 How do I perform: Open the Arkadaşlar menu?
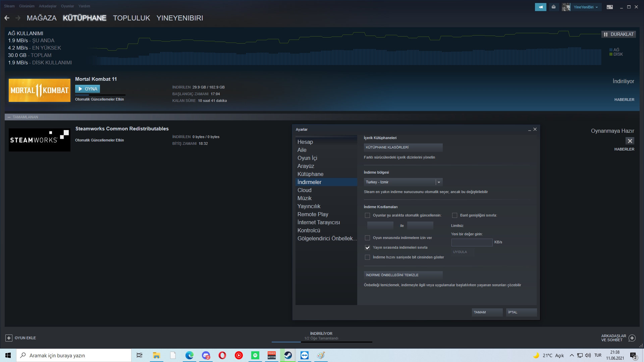(x=48, y=6)
